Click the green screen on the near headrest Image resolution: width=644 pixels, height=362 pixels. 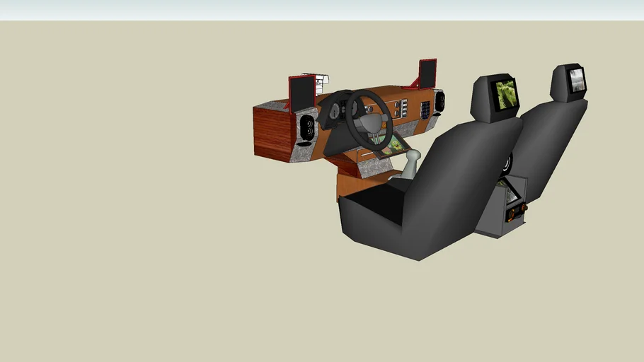click(505, 95)
